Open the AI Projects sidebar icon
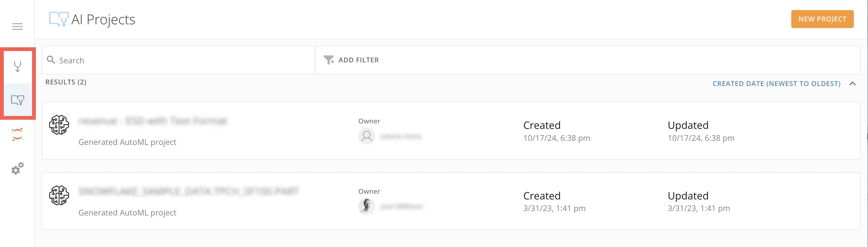Screen dimensions: 868x247 click(18, 100)
